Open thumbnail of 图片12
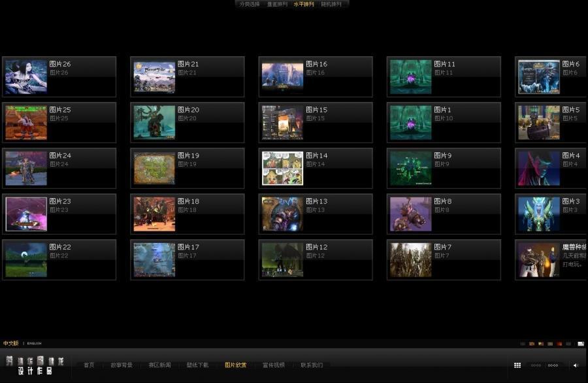The width and height of the screenshot is (588, 383). click(x=283, y=260)
